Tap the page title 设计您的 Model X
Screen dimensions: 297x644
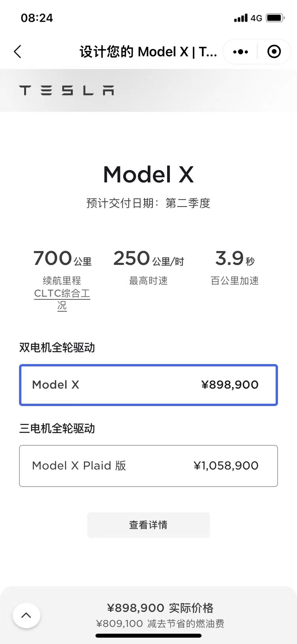[x=148, y=52]
